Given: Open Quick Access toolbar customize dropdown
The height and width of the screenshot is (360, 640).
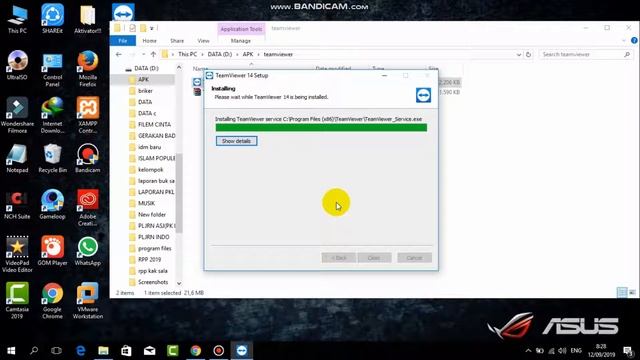Looking at the screenshot, I should coord(151,28).
